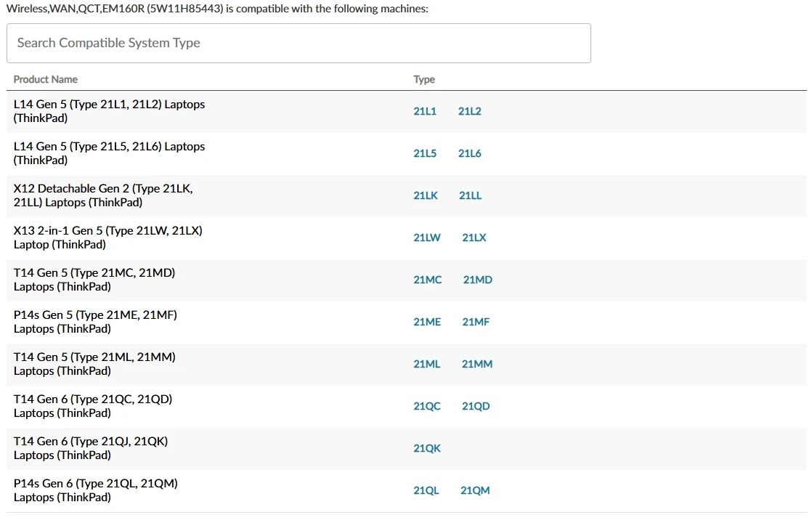Select P14s Gen 5 (Type 21ME, 21MF) product name
Screen dimensions: 812x523
pyautogui.click(x=95, y=322)
